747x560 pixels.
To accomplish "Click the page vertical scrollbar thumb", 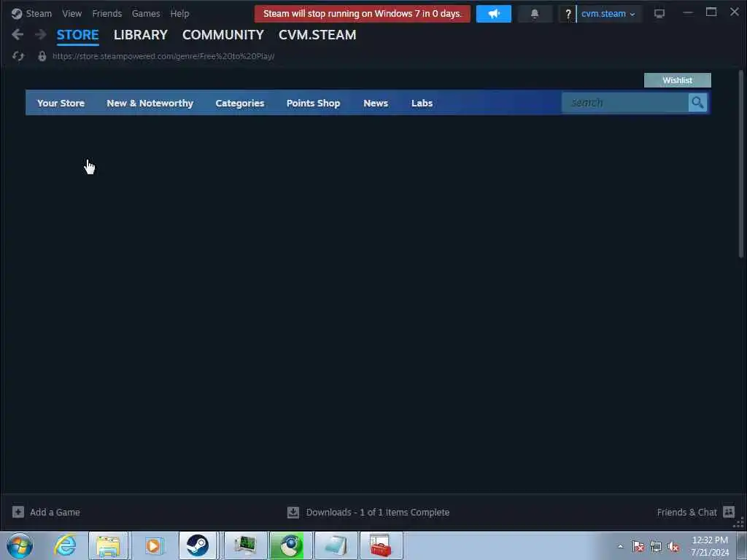I will coord(741,164).
